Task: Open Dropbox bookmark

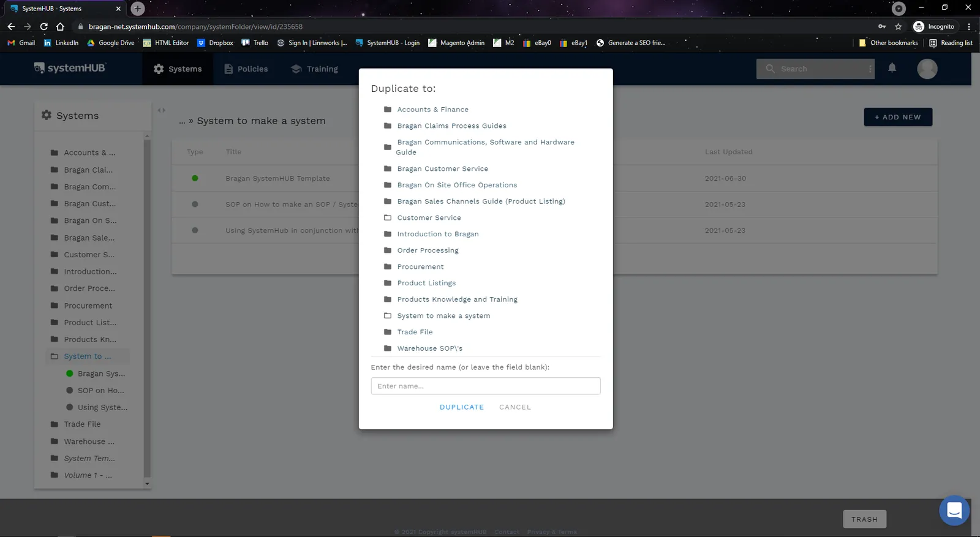Action: point(215,43)
